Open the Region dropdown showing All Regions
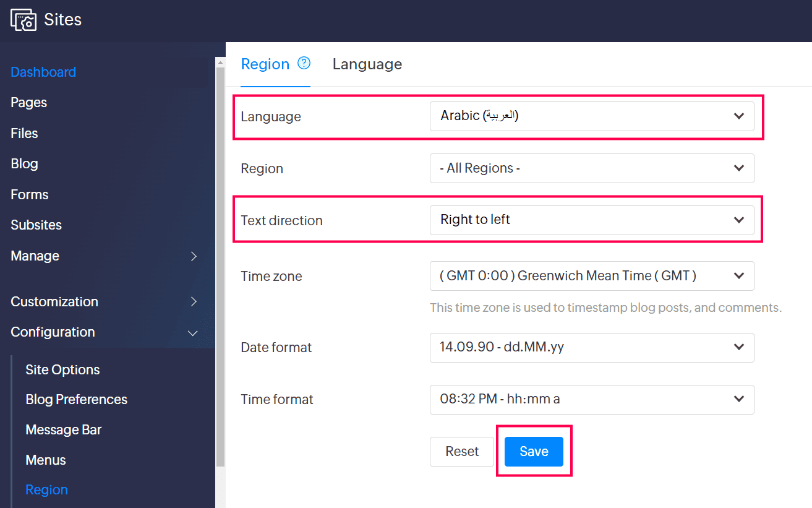The width and height of the screenshot is (812, 508). pos(592,168)
